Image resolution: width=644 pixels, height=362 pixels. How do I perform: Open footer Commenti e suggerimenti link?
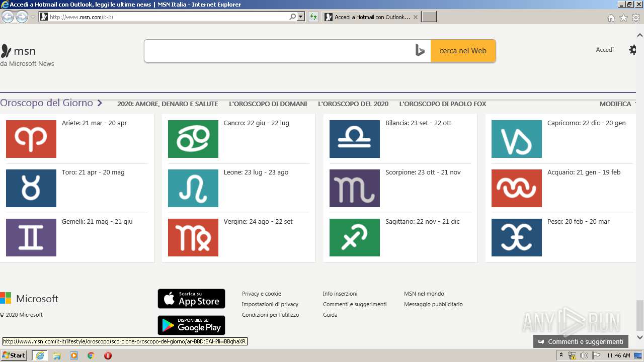point(355,304)
